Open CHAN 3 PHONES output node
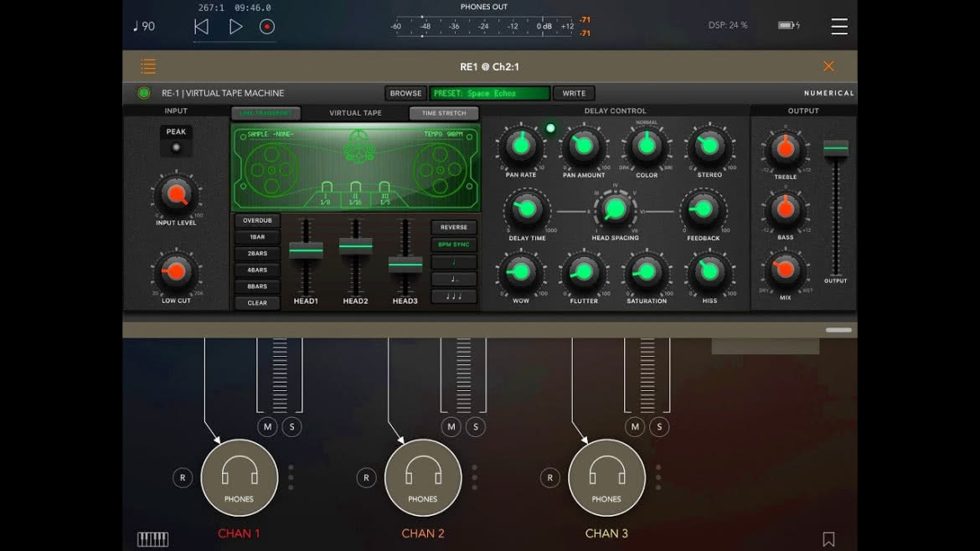This screenshot has height=551, width=980. coord(607,478)
